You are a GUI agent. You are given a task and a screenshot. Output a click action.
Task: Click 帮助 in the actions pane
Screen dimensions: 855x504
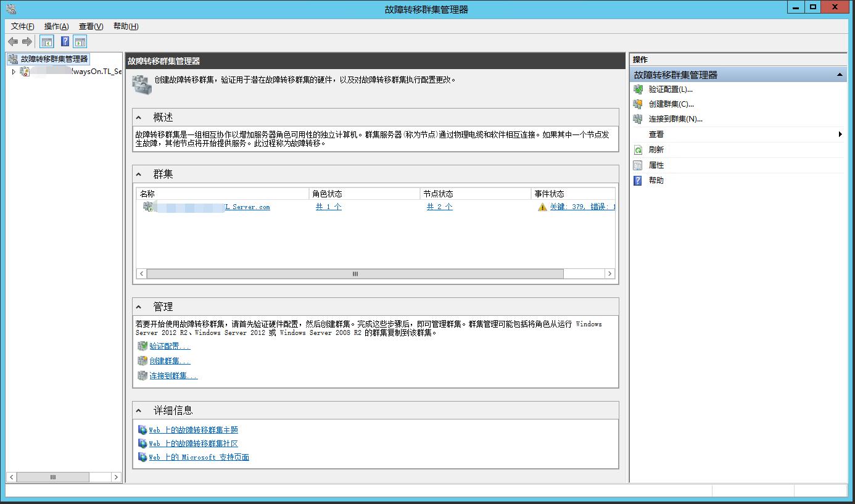[x=656, y=181]
